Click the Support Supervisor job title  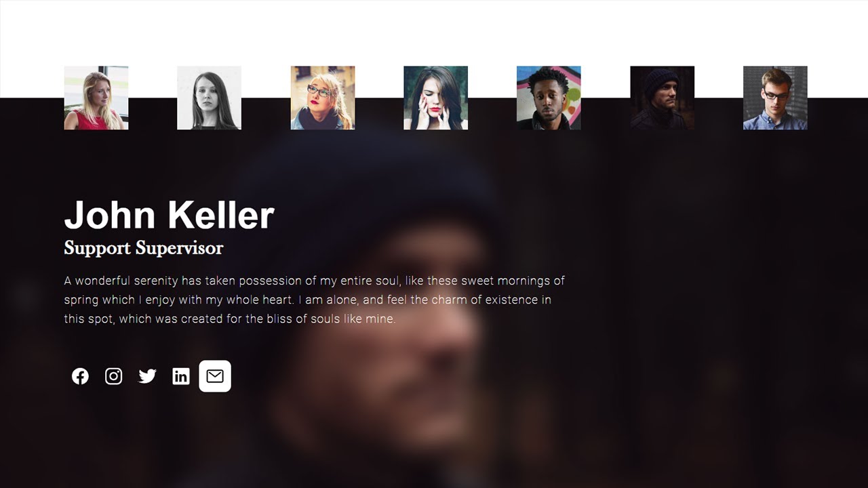coord(144,248)
